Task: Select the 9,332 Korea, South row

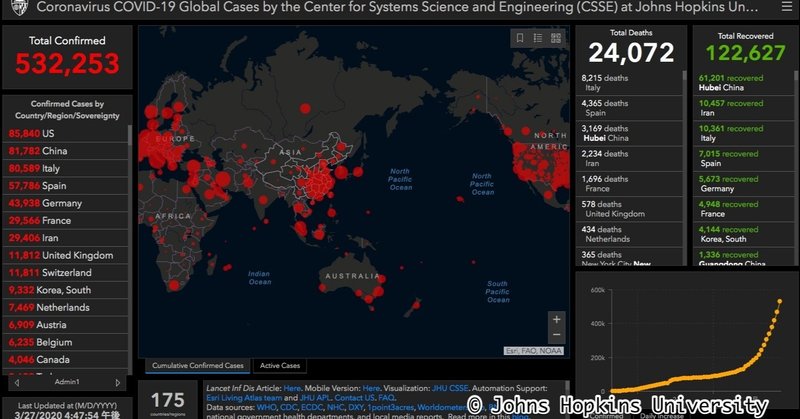Action: coord(66,290)
